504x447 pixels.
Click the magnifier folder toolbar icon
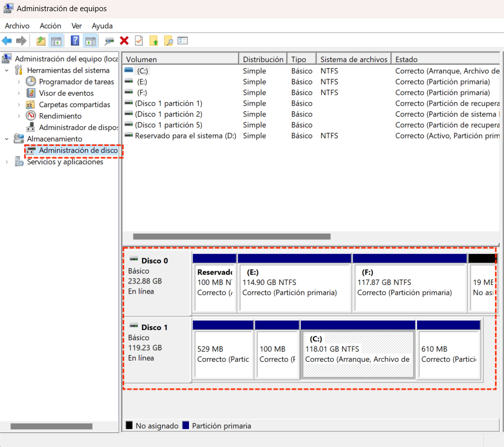coord(168,41)
